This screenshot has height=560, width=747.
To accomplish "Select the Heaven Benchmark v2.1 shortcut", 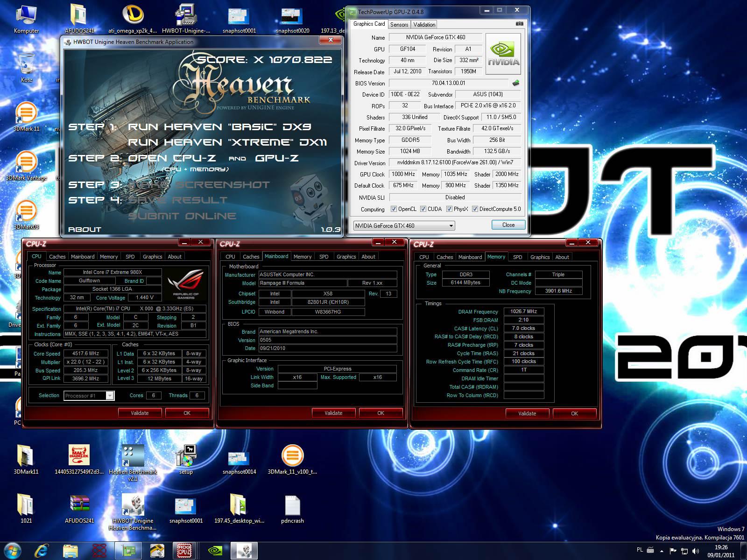I will click(133, 463).
